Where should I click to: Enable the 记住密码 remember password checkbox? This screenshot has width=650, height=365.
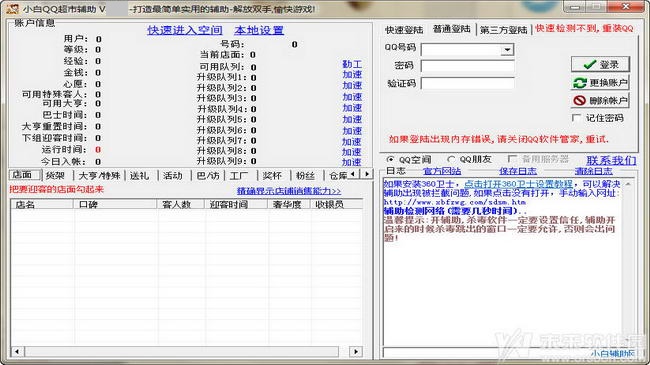[x=576, y=118]
